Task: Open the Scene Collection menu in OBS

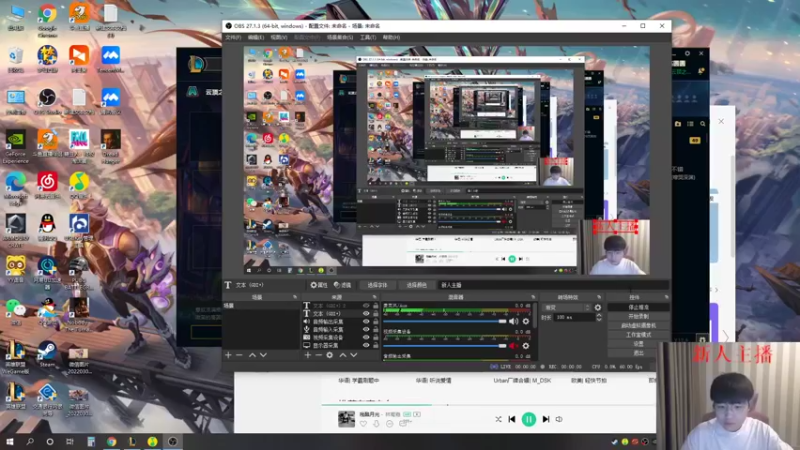Action: click(340, 37)
